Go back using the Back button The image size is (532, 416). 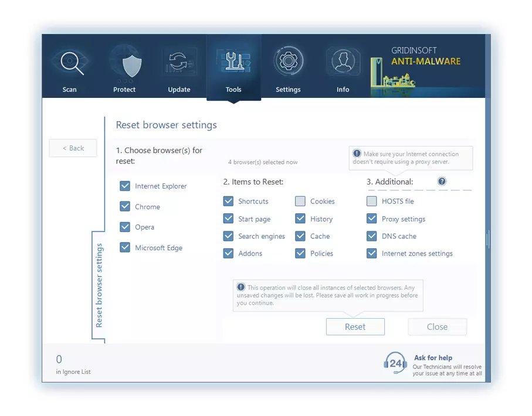pyautogui.click(x=73, y=148)
